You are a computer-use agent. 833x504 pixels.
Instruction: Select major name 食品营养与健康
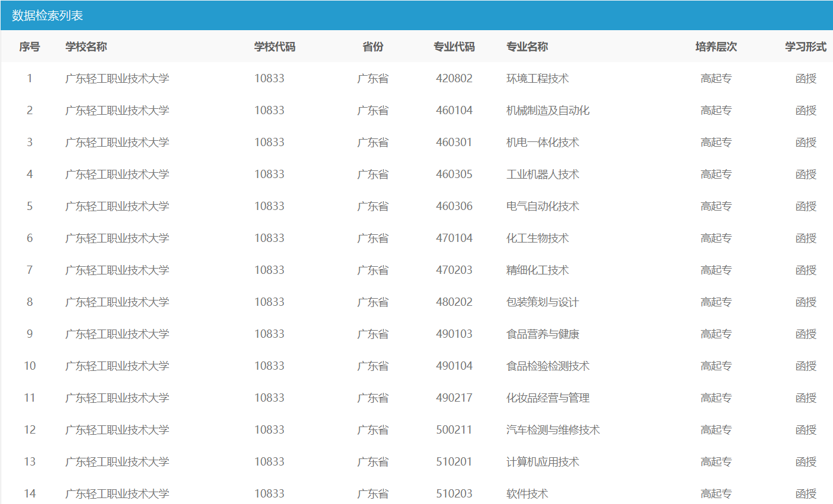543,334
